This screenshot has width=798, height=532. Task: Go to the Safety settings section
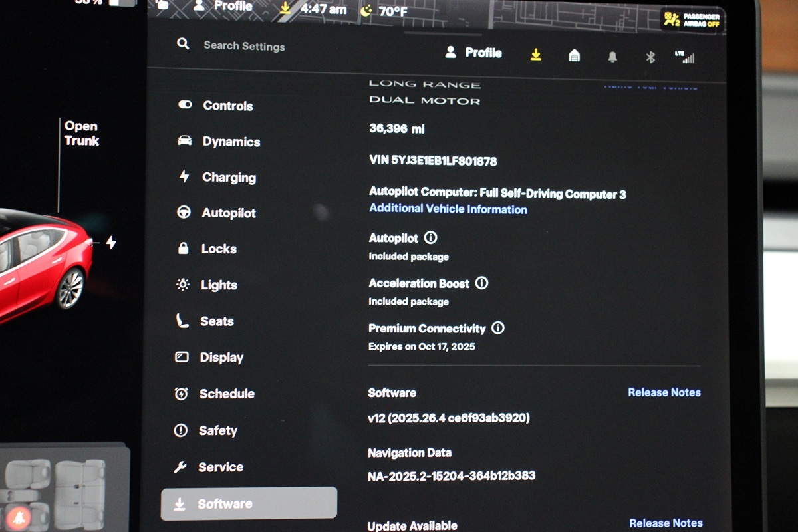[x=217, y=430]
